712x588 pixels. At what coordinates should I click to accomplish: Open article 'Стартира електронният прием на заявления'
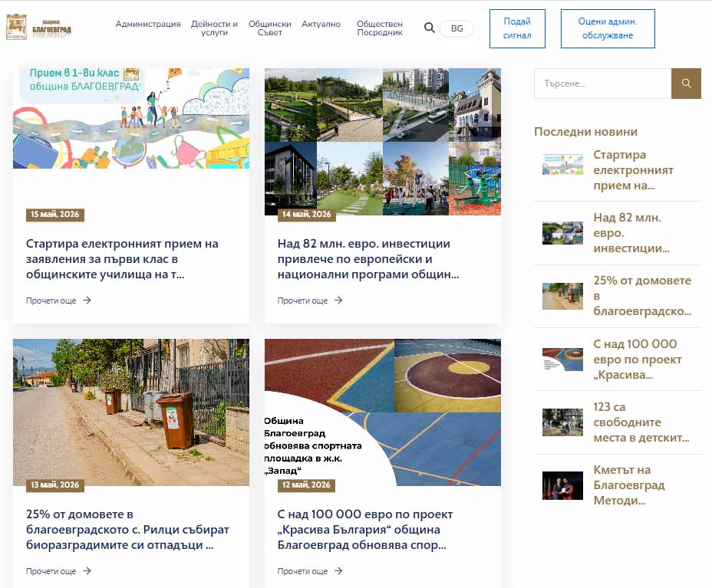(122, 259)
